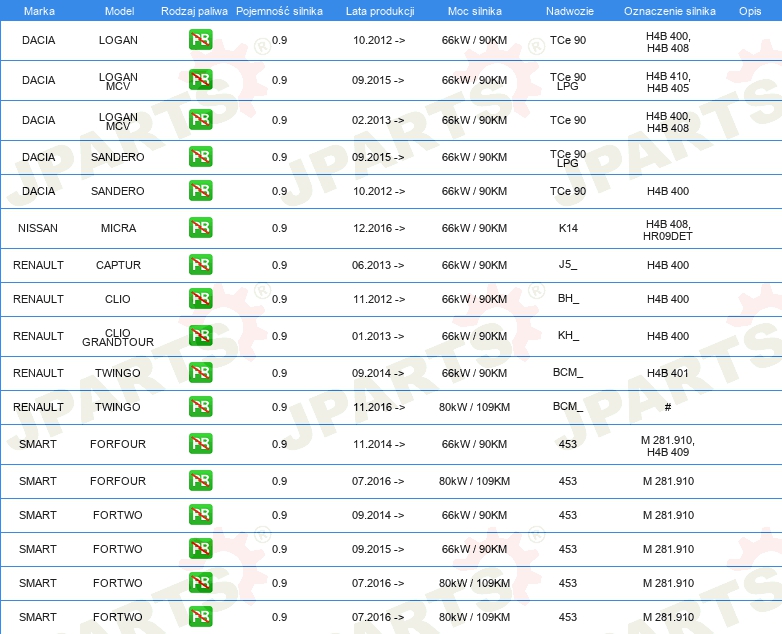Click 66kW / 90KM in the Captur row
This screenshot has height=634, width=782.
click(474, 265)
